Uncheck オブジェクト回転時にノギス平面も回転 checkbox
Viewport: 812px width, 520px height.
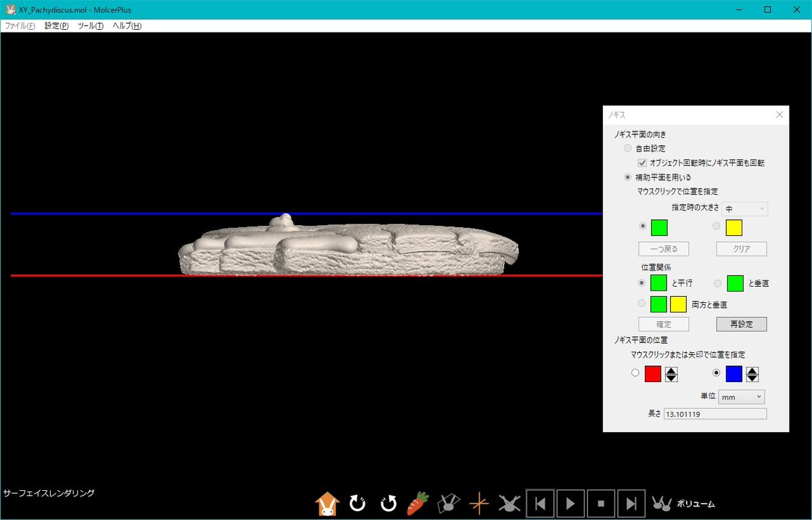pyautogui.click(x=642, y=163)
